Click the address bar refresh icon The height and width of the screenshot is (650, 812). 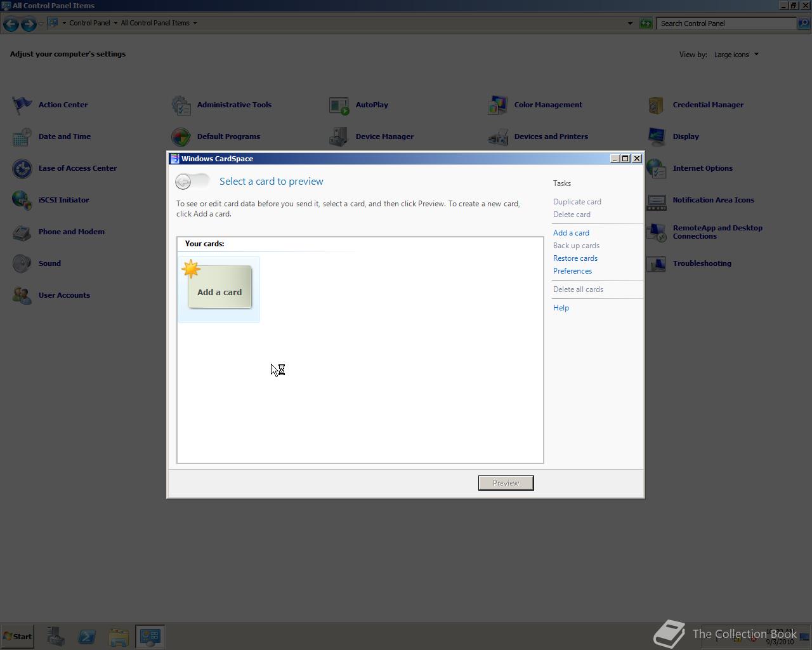(x=646, y=23)
